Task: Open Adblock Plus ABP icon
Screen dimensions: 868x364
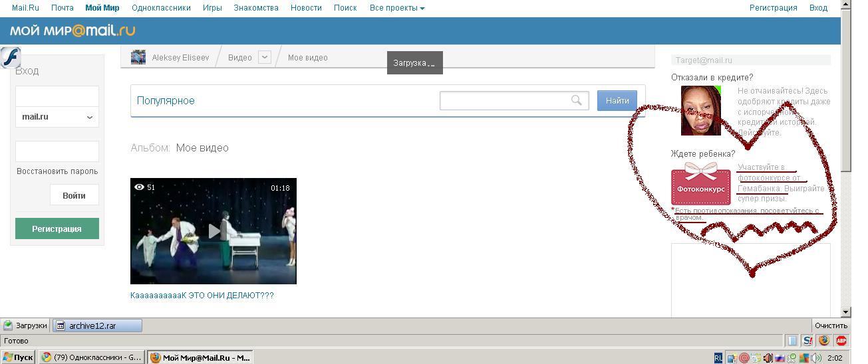Action: tap(841, 341)
